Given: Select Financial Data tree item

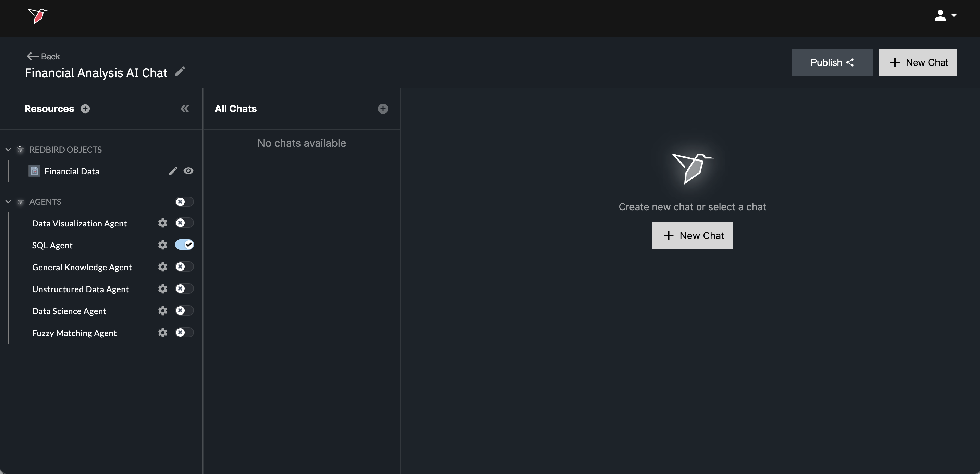Looking at the screenshot, I should click(x=72, y=171).
